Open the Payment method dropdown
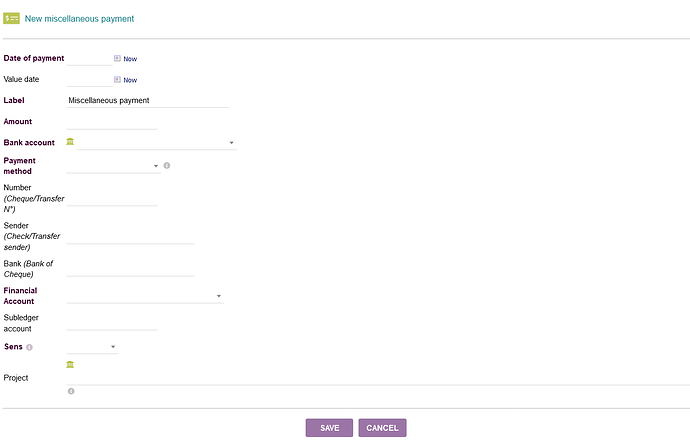The width and height of the screenshot is (690, 445). pos(113,166)
